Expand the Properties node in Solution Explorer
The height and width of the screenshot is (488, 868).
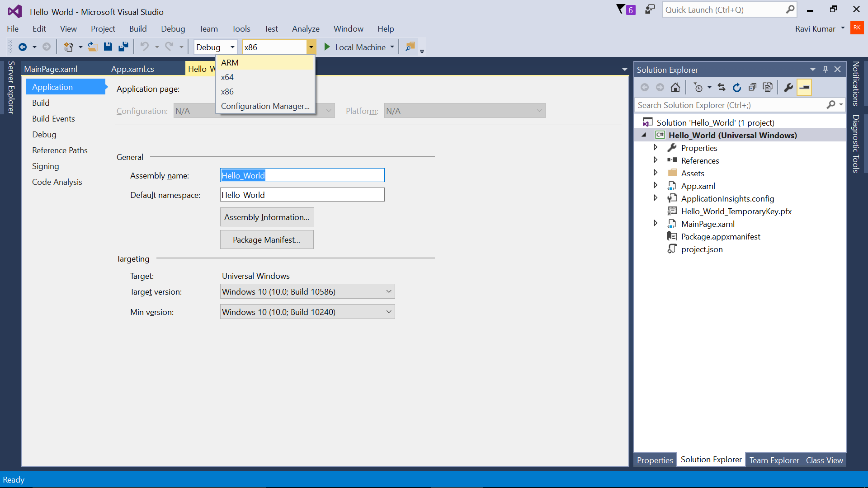pos(656,147)
